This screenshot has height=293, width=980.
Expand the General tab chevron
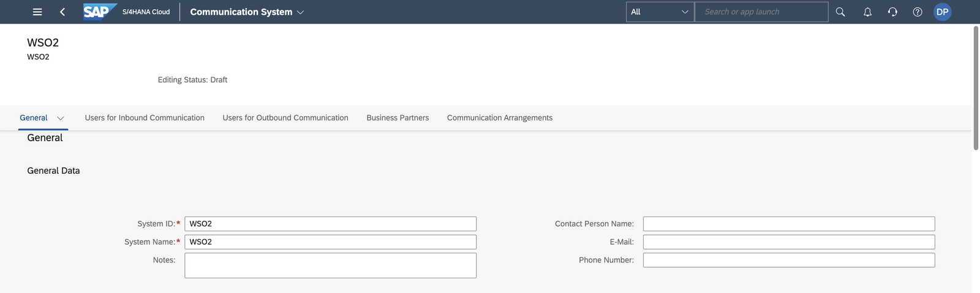[61, 118]
